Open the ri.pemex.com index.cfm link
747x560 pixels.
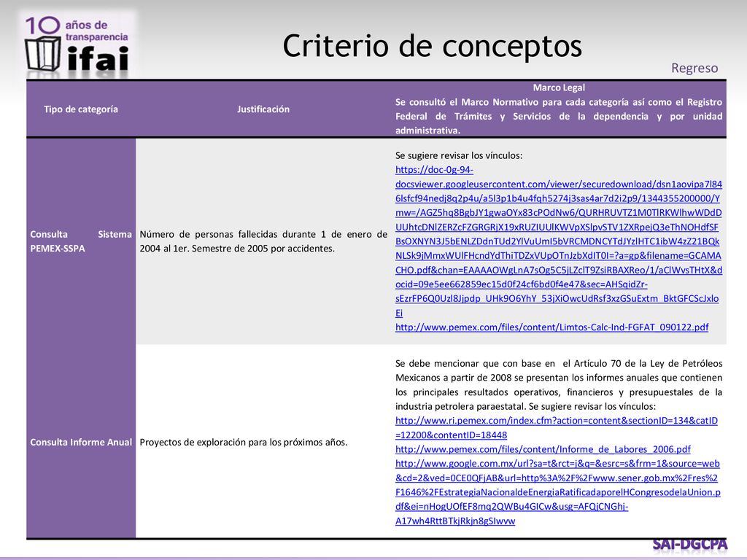(557, 427)
